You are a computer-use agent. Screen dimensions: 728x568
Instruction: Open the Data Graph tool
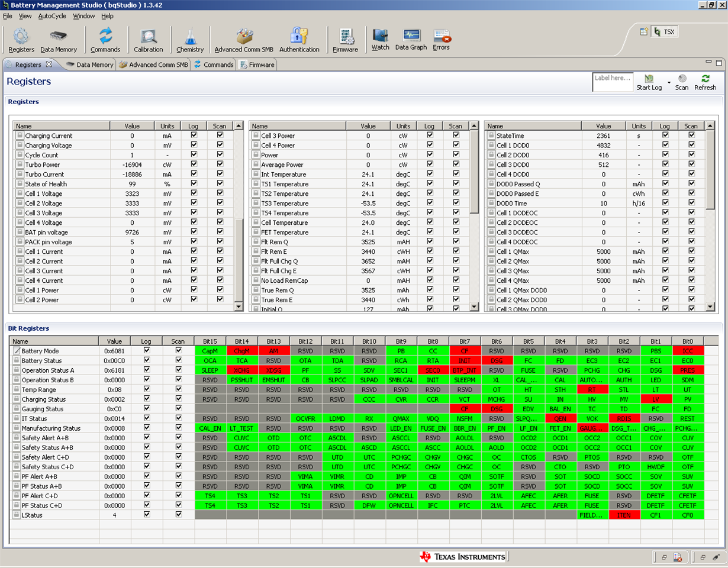[x=411, y=40]
